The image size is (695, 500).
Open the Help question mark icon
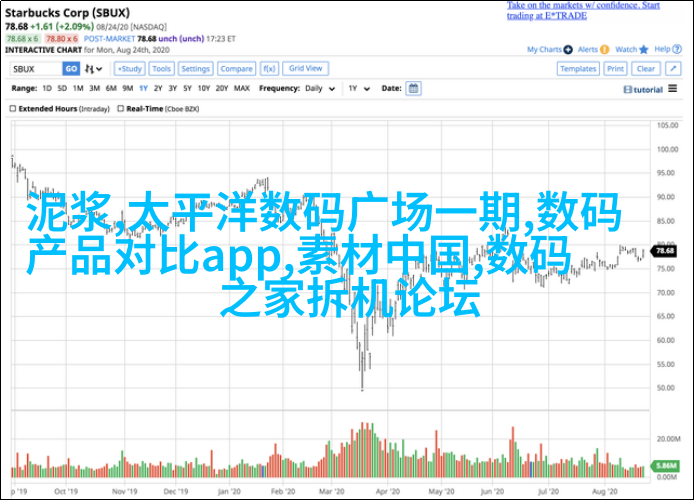coord(677,49)
